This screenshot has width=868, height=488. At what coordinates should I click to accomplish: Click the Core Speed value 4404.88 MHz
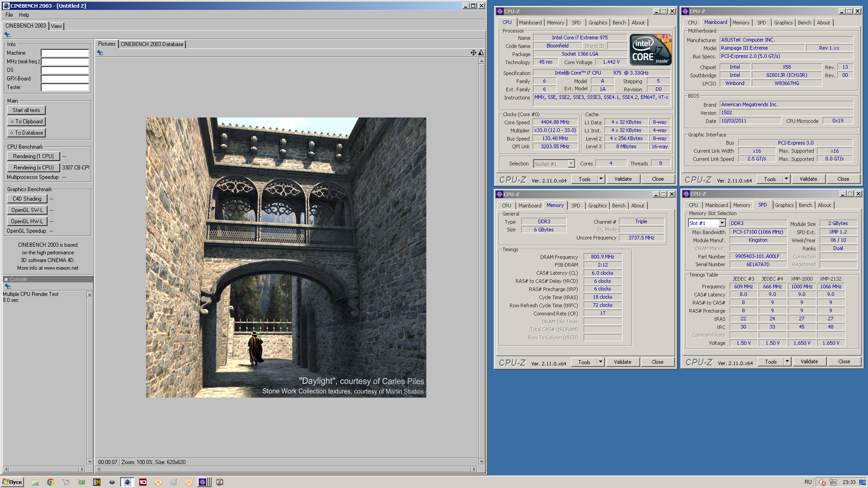pos(555,122)
